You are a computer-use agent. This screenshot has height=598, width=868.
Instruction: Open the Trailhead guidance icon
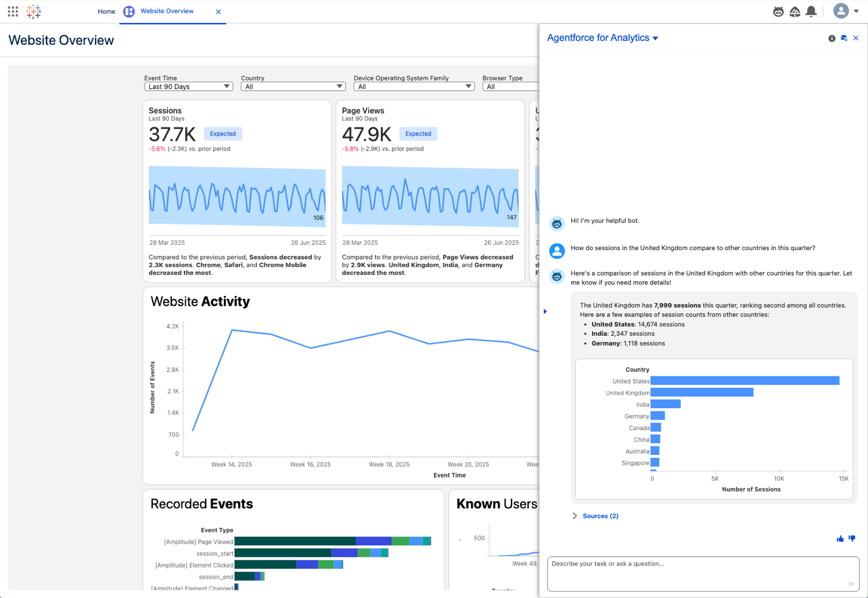pyautogui.click(x=795, y=12)
